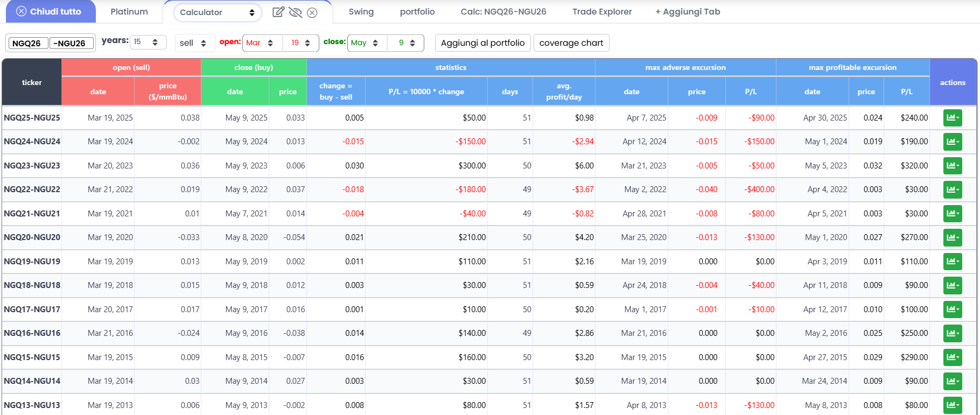Click the edit pencil icon on Calculator tab
980x415 pixels.
[x=278, y=12]
